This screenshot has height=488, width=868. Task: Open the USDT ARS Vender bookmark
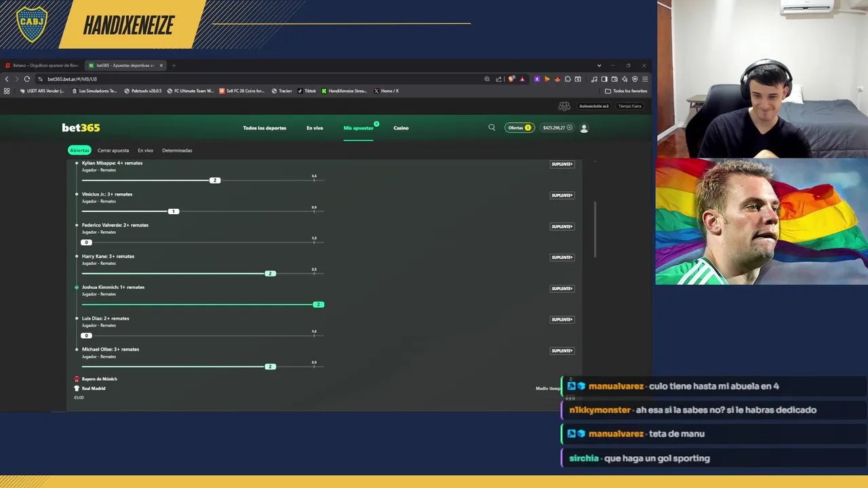click(42, 91)
